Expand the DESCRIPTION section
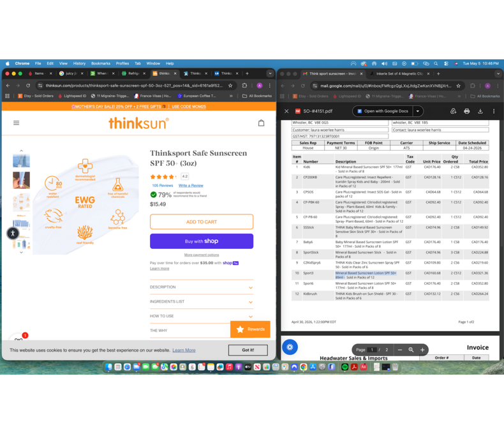Viewport: 504px width, 434px height. [201, 287]
